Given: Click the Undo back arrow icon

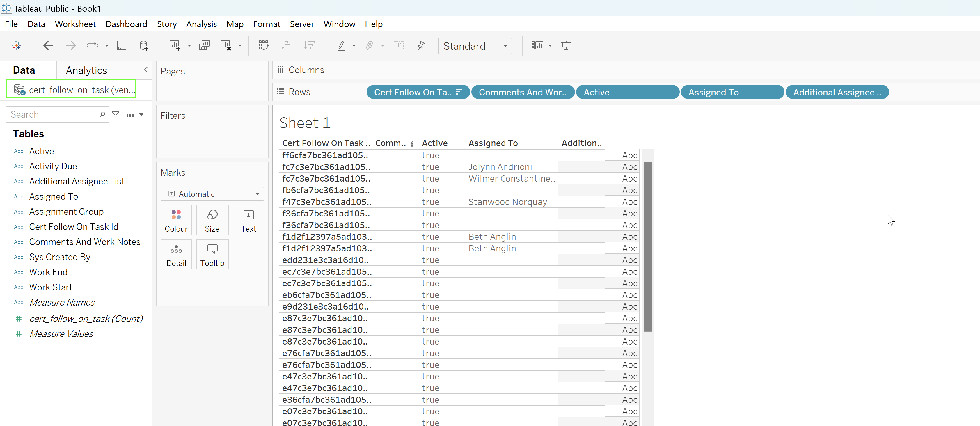Looking at the screenshot, I should point(48,46).
